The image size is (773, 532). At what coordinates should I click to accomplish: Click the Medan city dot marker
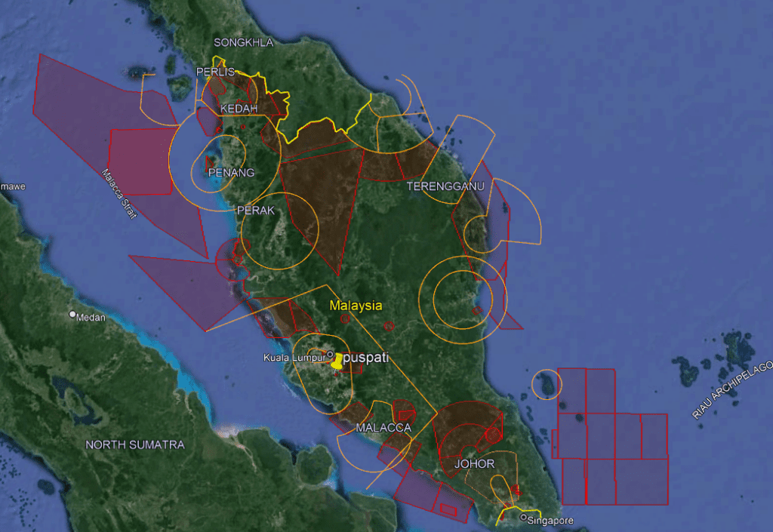click(x=73, y=314)
